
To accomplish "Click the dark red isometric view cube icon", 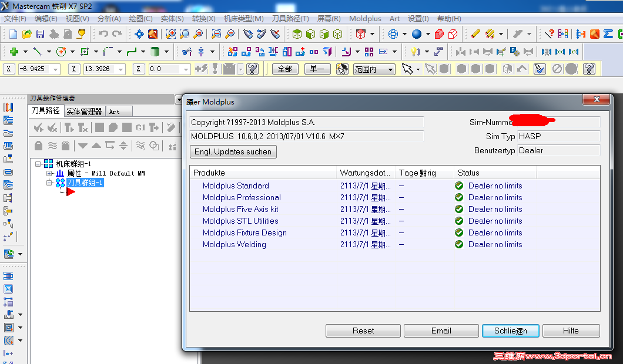I will 361,34.
